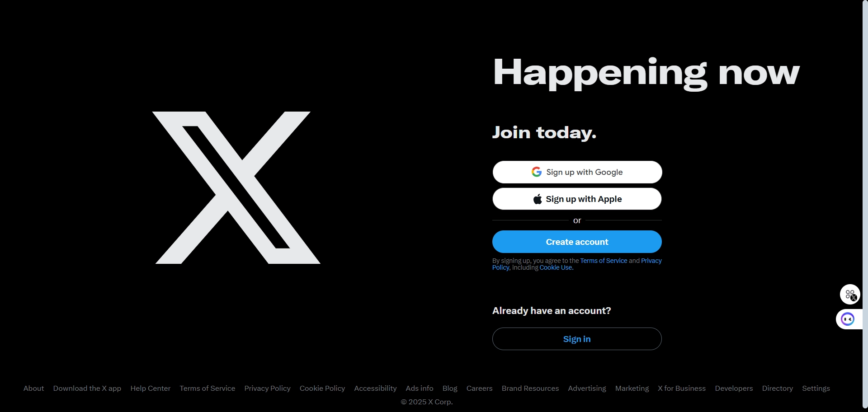Sign up with Google
Screen dimensions: 868x412
click(577, 172)
